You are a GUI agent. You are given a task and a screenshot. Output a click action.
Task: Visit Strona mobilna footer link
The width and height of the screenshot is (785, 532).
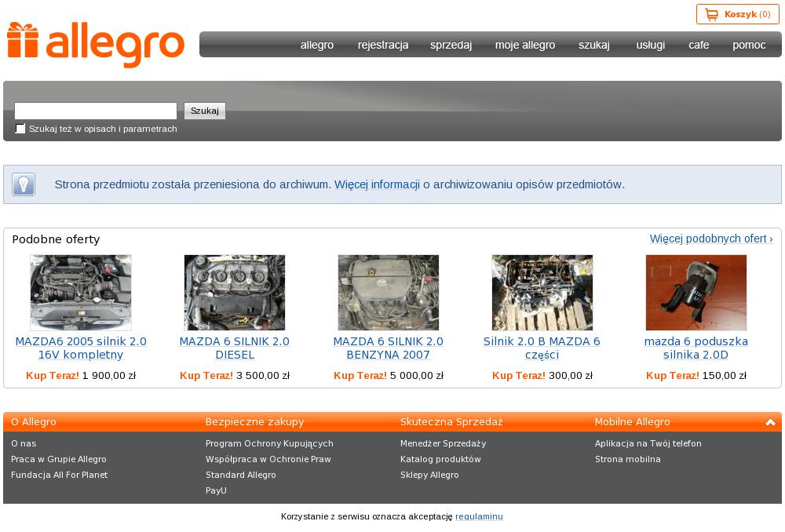[628, 459]
